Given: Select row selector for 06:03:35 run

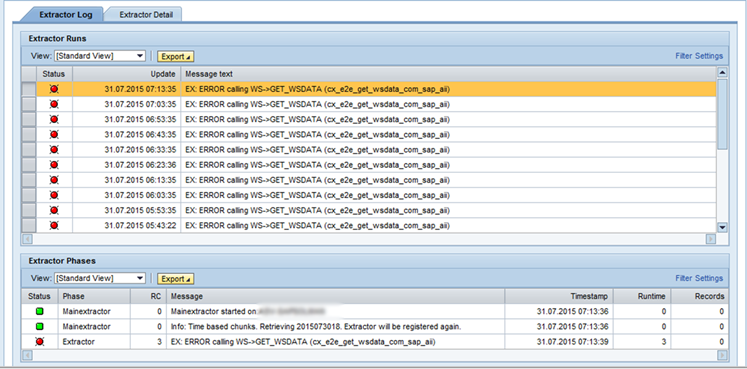Looking at the screenshot, I should coord(29,195).
